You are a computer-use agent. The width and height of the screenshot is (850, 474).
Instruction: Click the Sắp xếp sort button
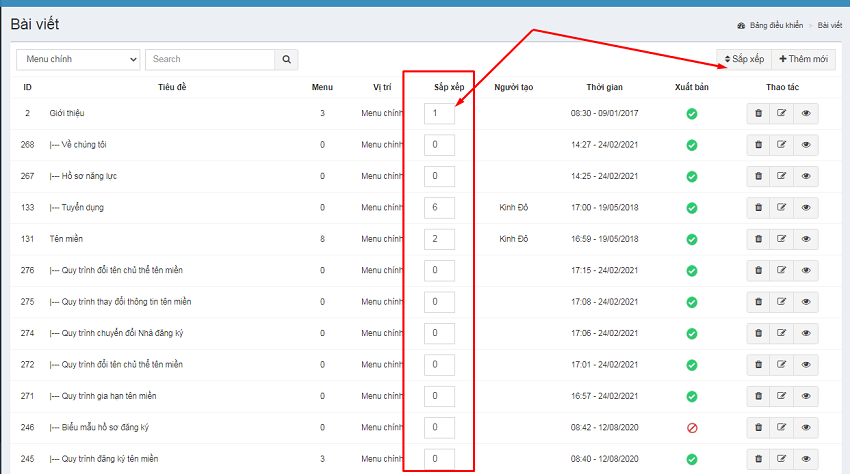(x=743, y=60)
